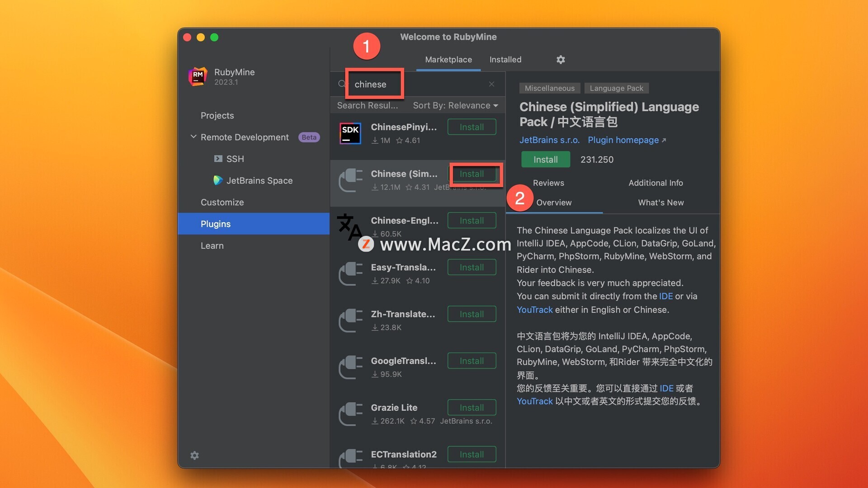Click the JetBrains Space icon
Viewport: 868px width, 488px height.
[218, 180]
